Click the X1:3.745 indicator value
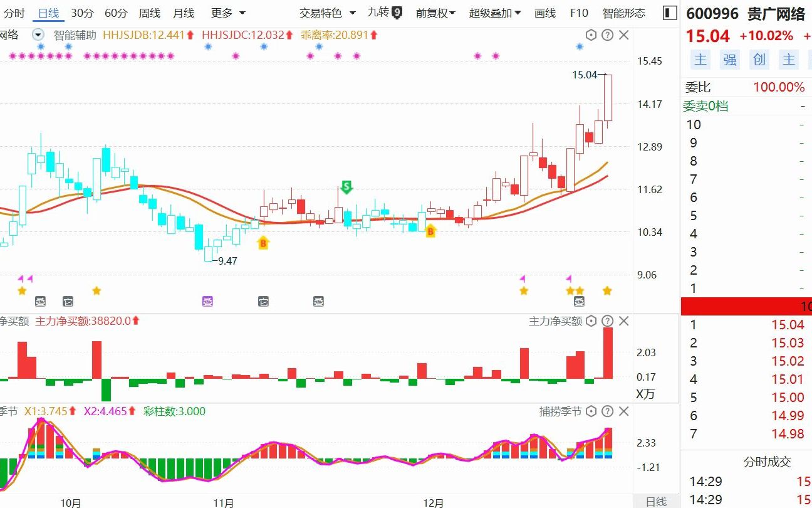 coord(50,411)
